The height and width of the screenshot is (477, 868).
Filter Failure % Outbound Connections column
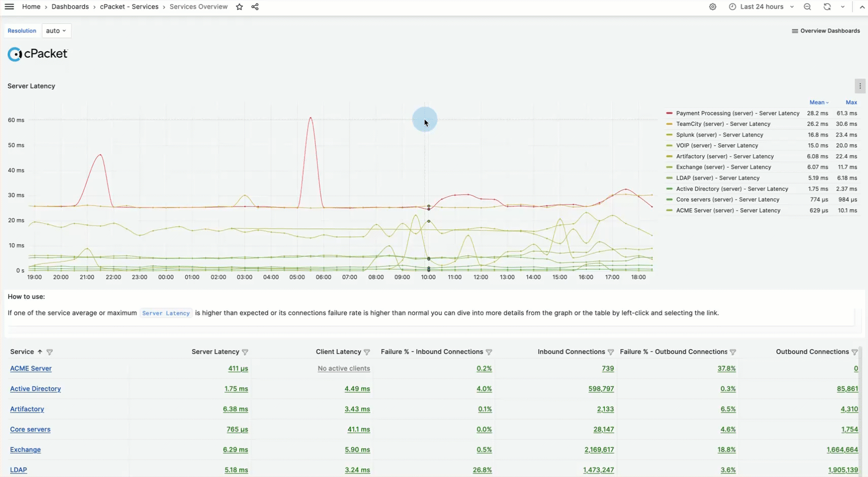732,352
